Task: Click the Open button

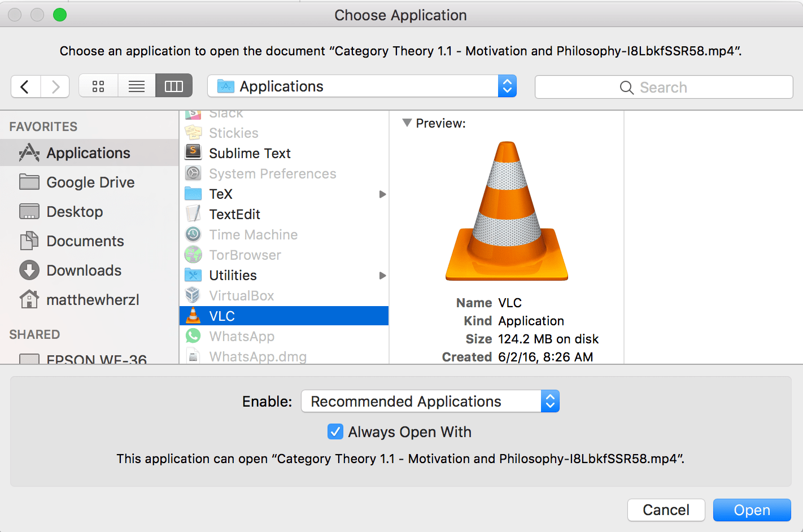Action: coord(752,510)
